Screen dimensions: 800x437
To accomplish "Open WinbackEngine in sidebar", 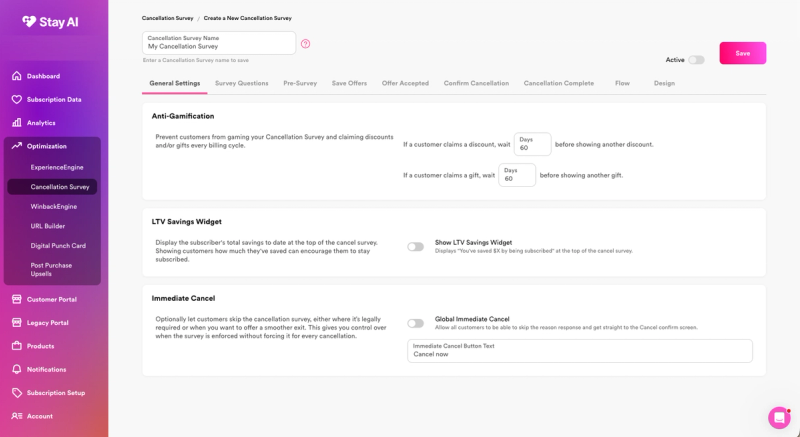I will (x=54, y=207).
